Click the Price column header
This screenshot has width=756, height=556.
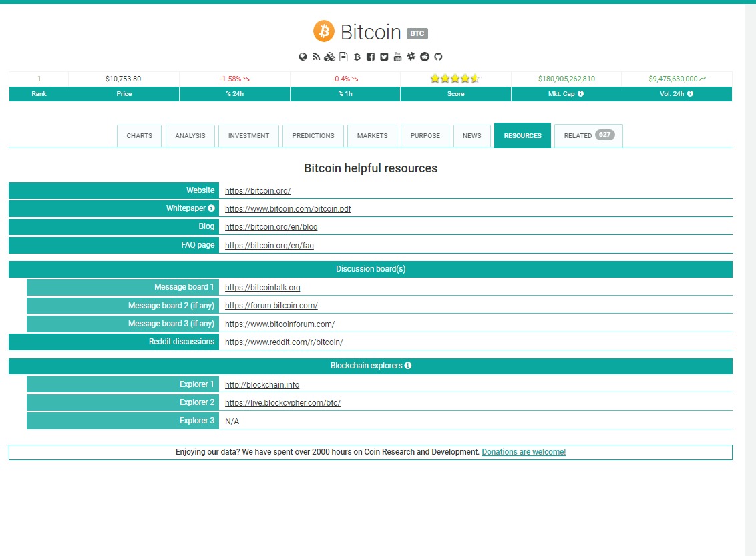(124, 94)
